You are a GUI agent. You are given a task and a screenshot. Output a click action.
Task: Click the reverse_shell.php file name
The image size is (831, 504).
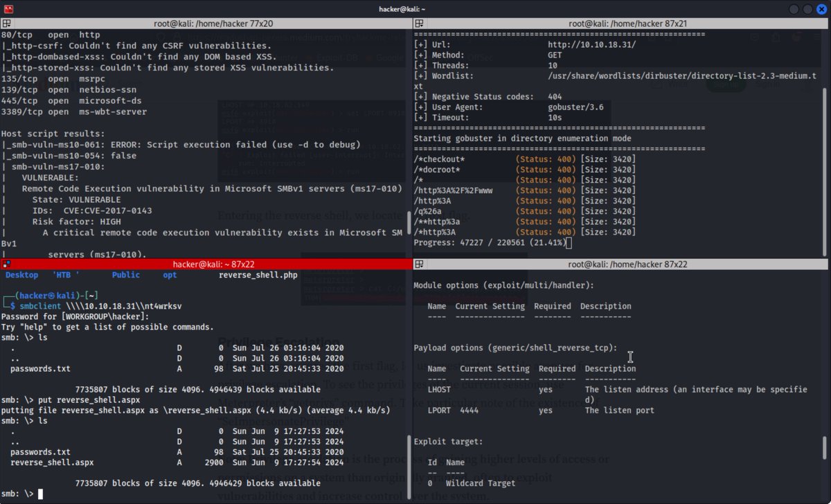point(258,275)
